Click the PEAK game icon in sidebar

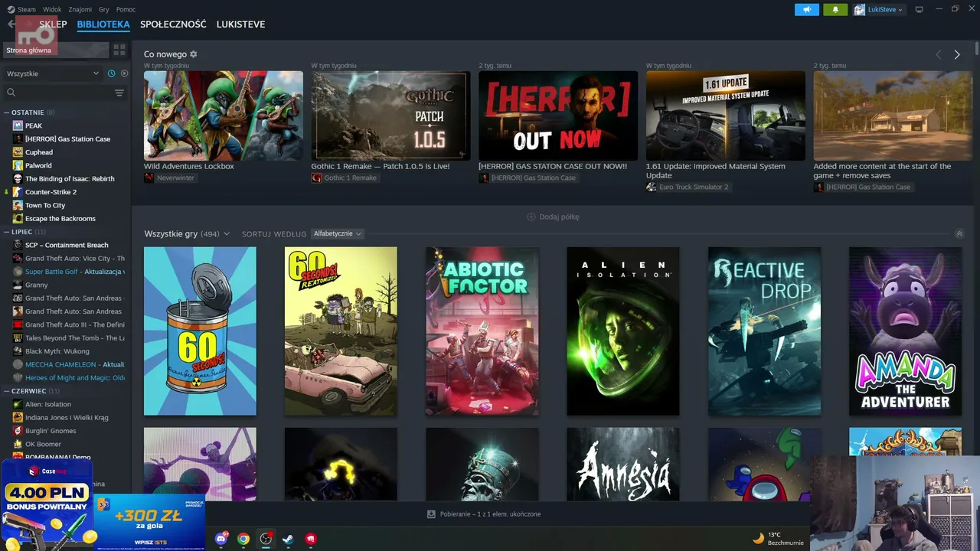(x=18, y=126)
